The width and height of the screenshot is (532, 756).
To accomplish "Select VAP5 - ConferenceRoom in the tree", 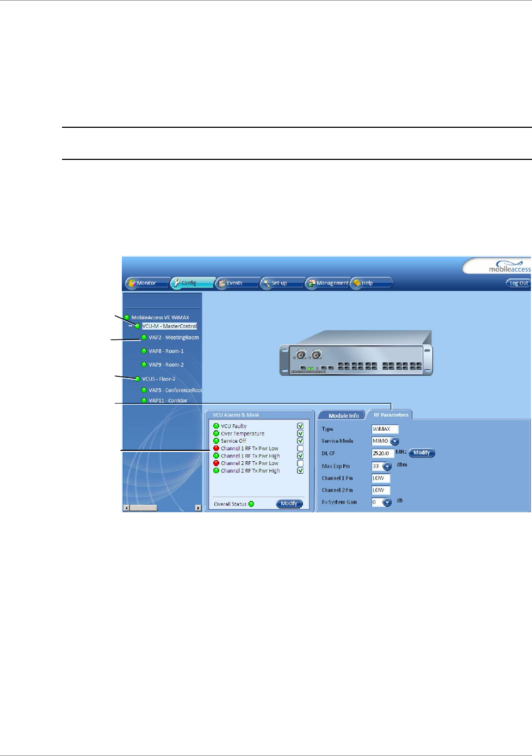I will click(175, 391).
